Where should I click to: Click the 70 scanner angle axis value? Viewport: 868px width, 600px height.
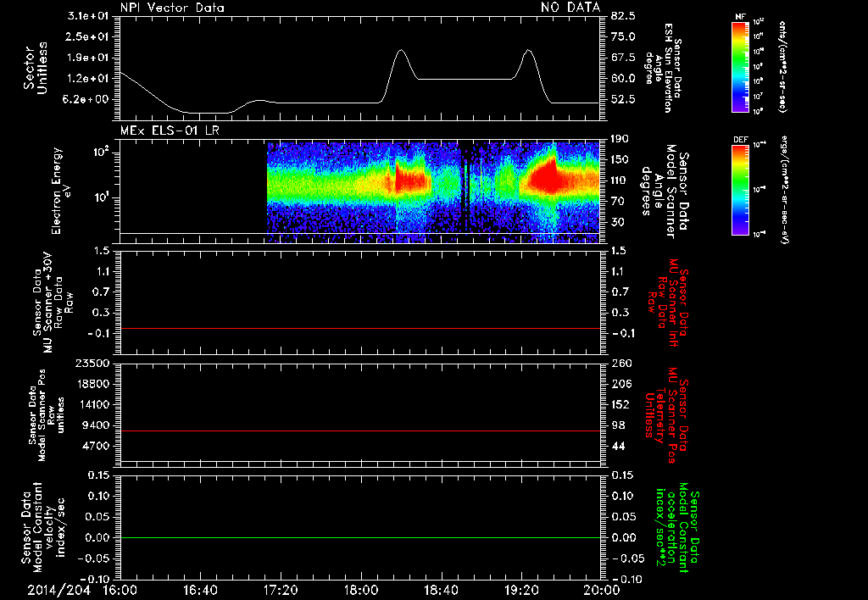coord(616,202)
